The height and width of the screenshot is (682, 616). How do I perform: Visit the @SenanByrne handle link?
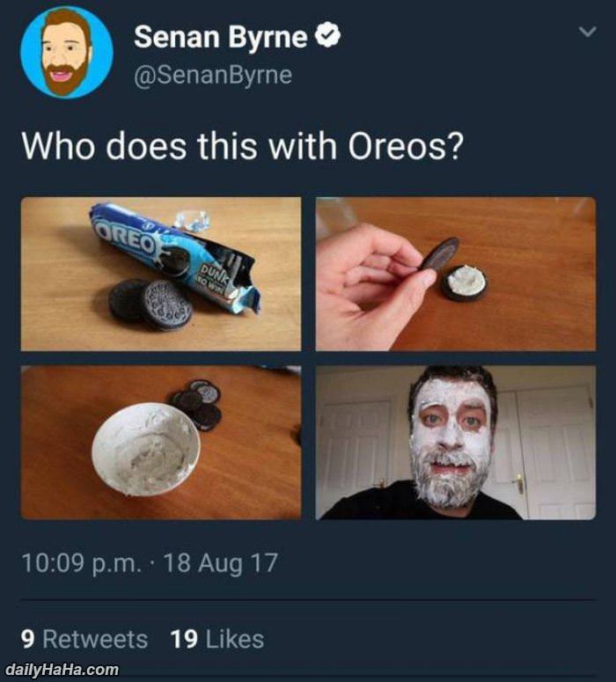click(212, 76)
